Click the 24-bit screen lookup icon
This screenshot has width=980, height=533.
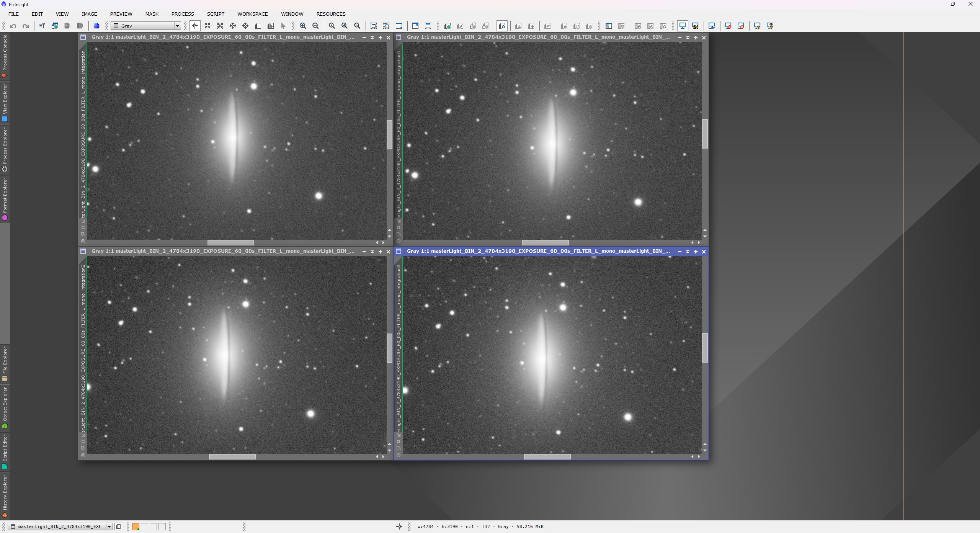696,26
